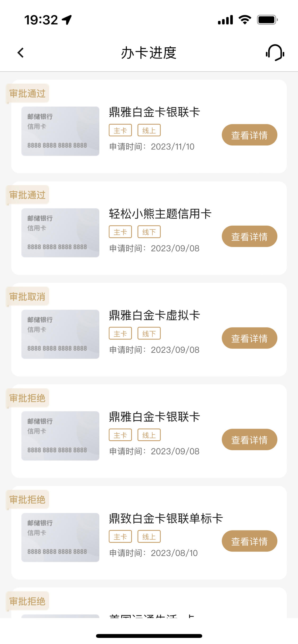Tap the location arrow beside the time
298x644 pixels.
tap(67, 20)
